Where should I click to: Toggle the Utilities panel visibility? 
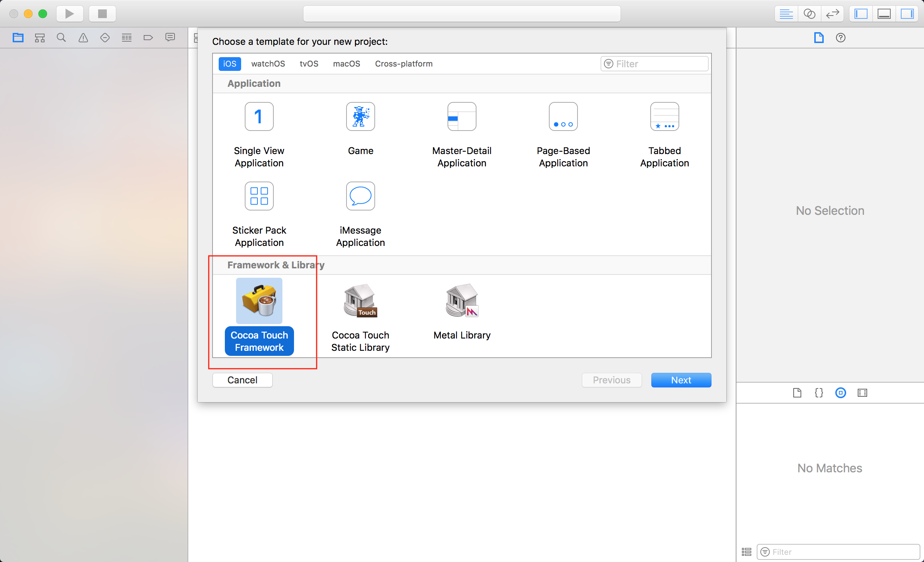[907, 14]
